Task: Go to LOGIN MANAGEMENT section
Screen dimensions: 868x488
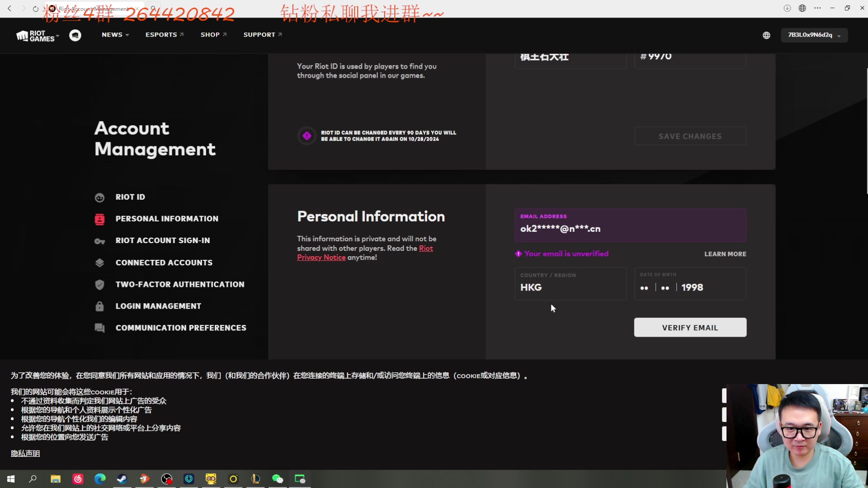Action: tap(158, 306)
